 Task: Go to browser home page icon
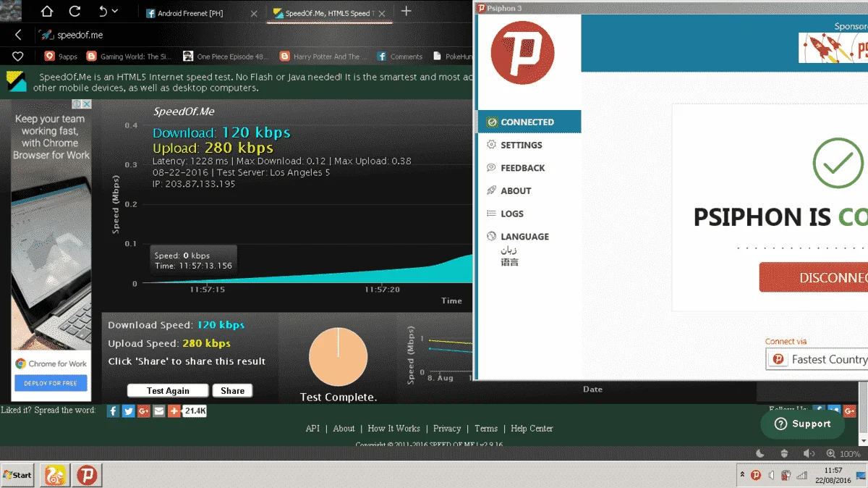(x=47, y=12)
